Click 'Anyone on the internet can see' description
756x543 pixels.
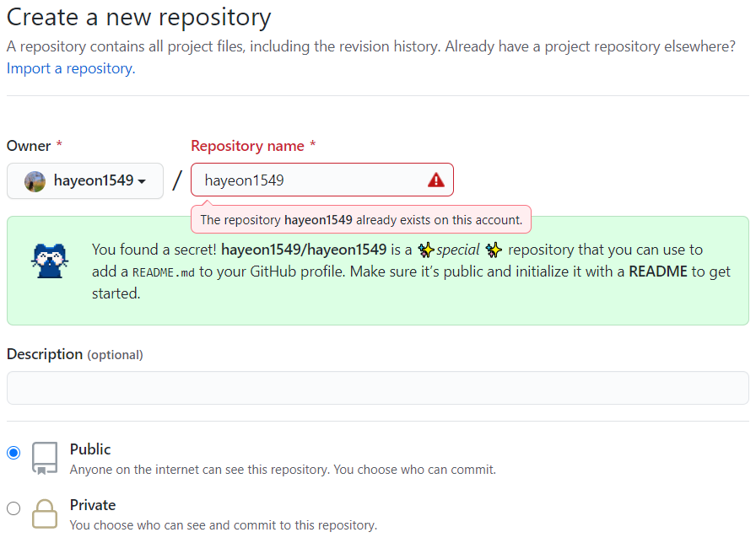(x=283, y=470)
